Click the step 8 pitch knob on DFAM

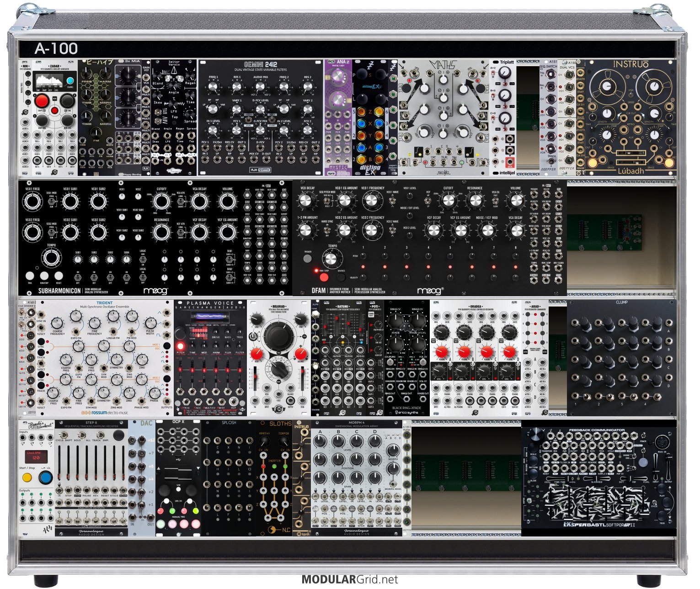tap(516, 256)
